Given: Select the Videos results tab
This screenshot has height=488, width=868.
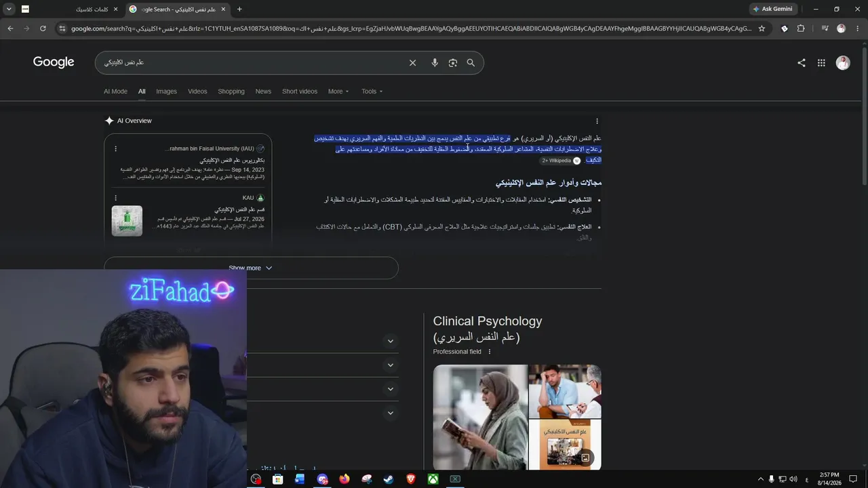Looking at the screenshot, I should pos(197,91).
